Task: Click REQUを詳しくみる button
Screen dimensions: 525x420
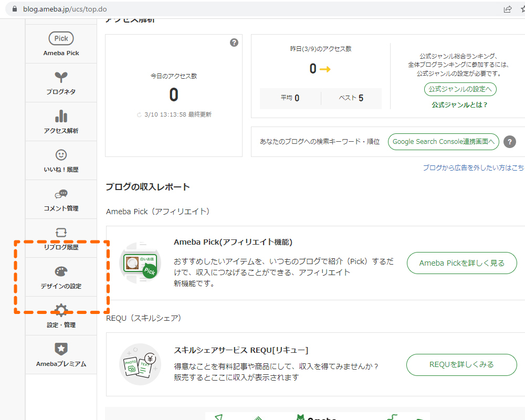Action: tap(461, 364)
